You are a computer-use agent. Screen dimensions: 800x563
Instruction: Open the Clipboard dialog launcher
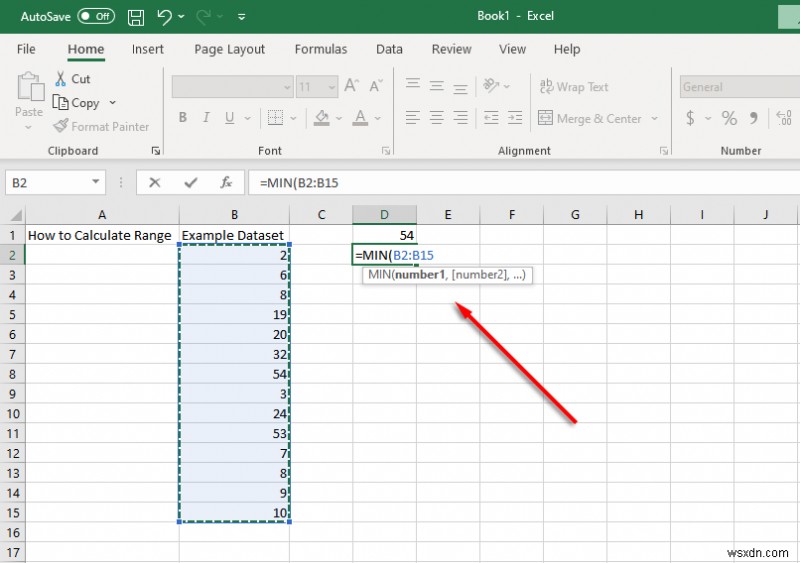click(x=156, y=151)
